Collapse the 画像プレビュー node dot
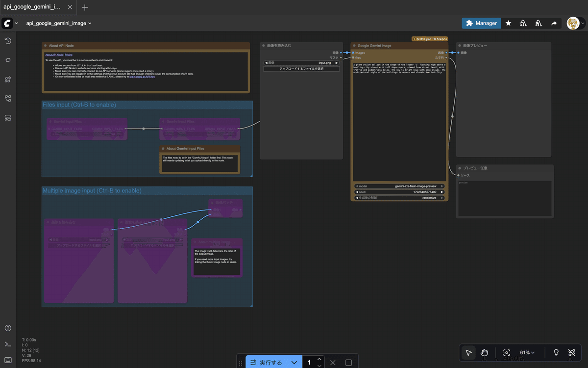Screen dimensions: 588x368 (459, 46)
